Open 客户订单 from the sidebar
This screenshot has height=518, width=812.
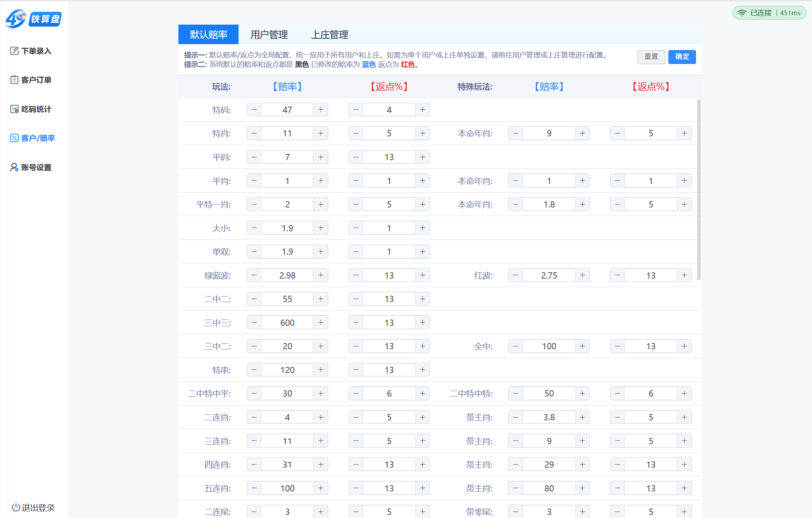coord(31,80)
